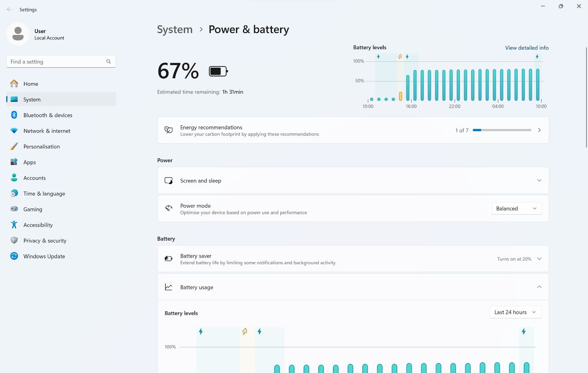Click the Battery saver icon

[169, 259]
